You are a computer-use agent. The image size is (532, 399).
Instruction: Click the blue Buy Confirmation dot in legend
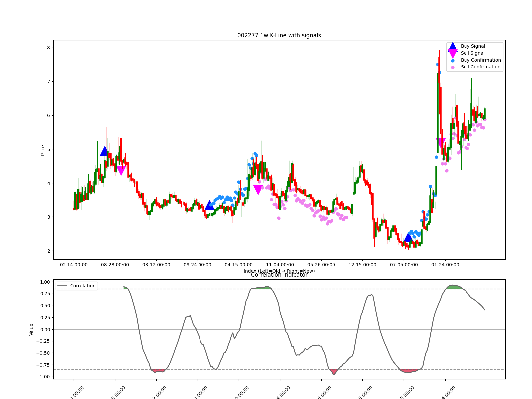click(x=453, y=61)
